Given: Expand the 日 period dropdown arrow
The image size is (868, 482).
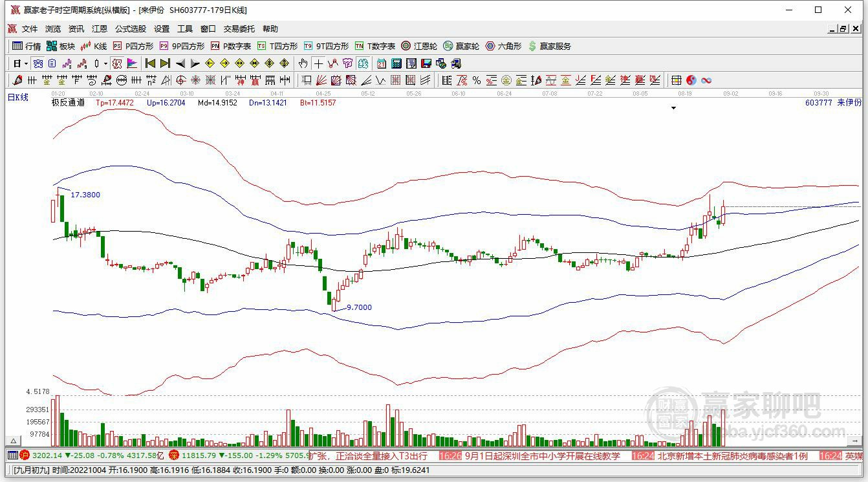Looking at the screenshot, I should (x=26, y=63).
